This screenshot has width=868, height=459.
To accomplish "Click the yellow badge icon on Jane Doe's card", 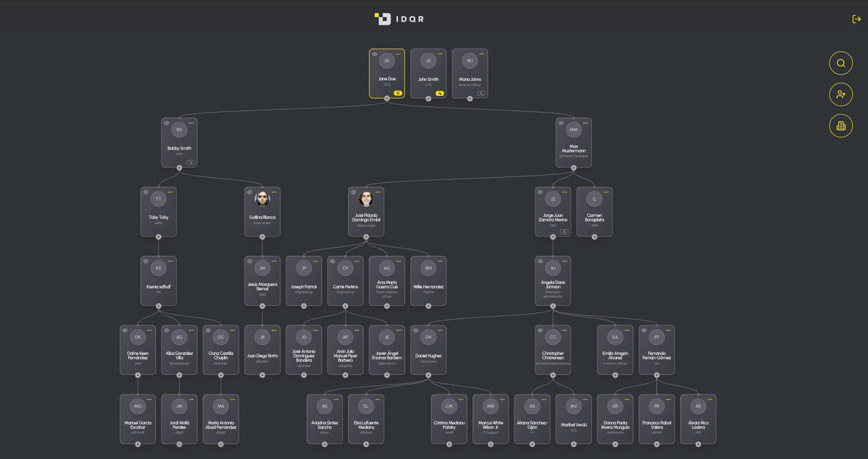I will point(398,93).
